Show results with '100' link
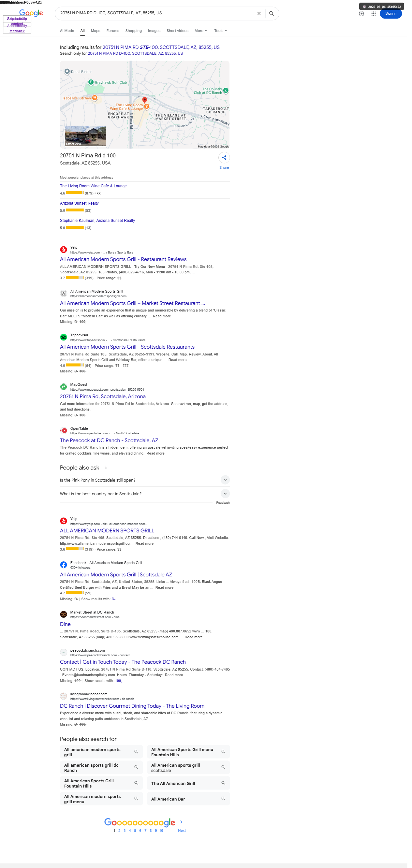Image resolution: width=412 pixels, height=868 pixels. point(119,688)
